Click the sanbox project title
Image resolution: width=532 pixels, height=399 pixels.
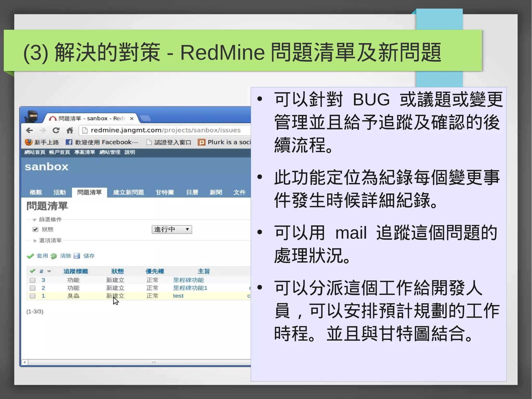[x=46, y=167]
